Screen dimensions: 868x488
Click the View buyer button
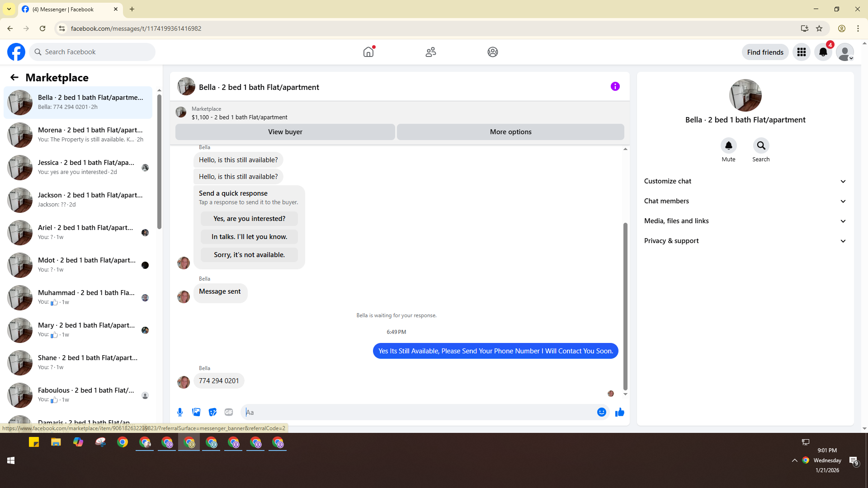285,132
